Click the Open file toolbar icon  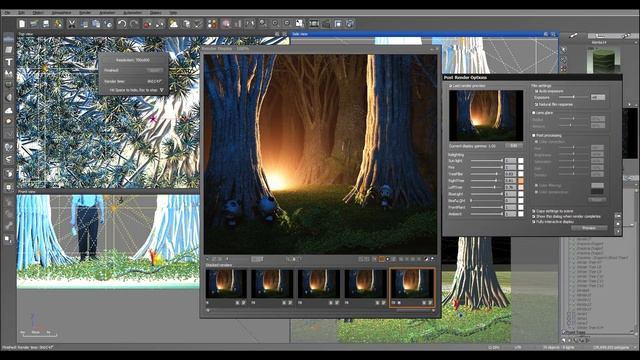[34, 24]
